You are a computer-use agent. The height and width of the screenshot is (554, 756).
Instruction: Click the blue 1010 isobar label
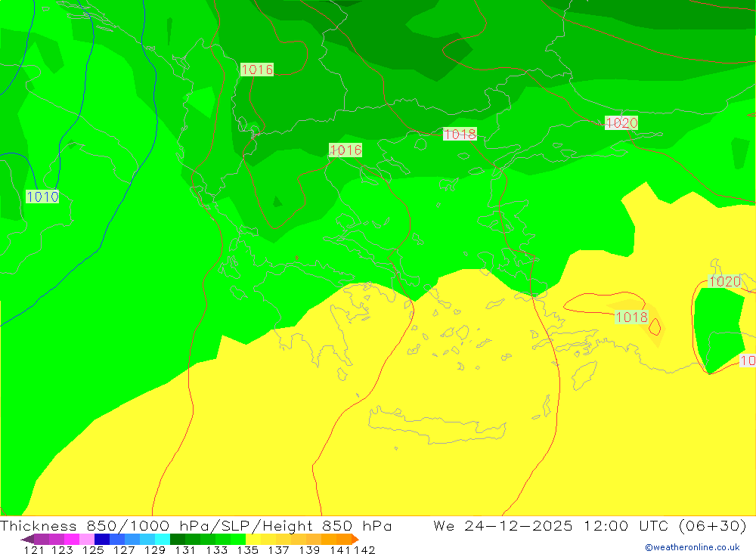coord(42,197)
